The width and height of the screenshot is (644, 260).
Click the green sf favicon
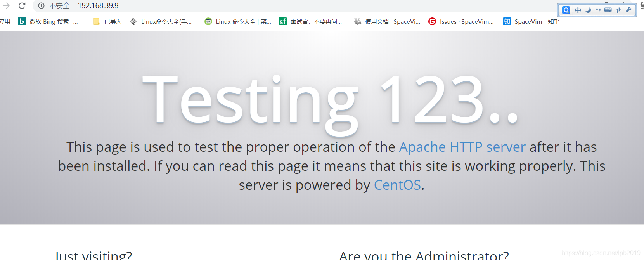pos(283,21)
